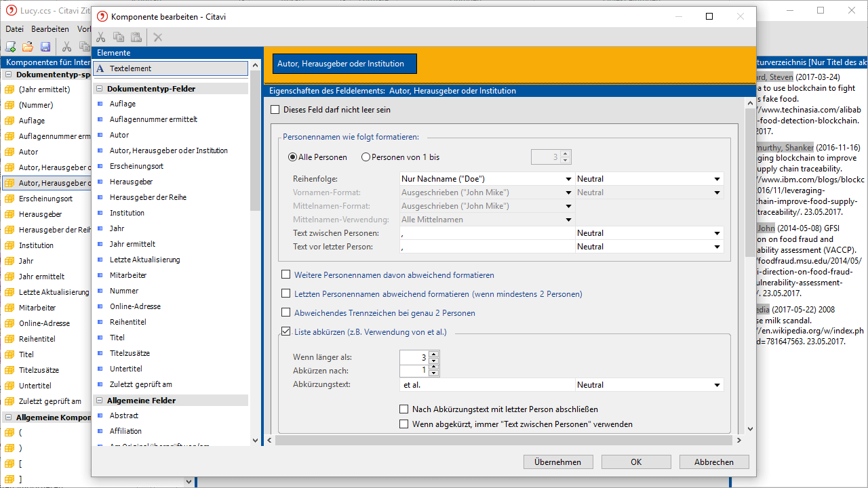Click the Delete X icon in dialog toolbar
Viewport: 868px width, 488px height.
coord(158,37)
